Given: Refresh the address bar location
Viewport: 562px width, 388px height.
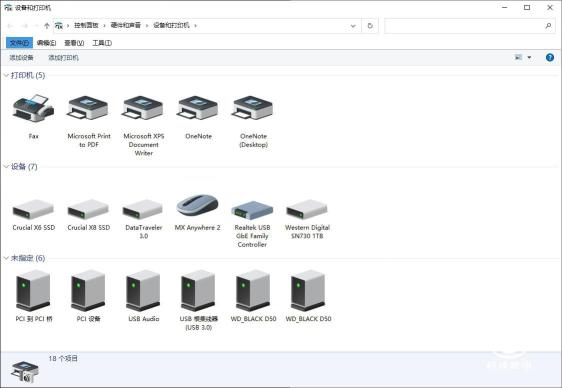Looking at the screenshot, I should (370, 26).
